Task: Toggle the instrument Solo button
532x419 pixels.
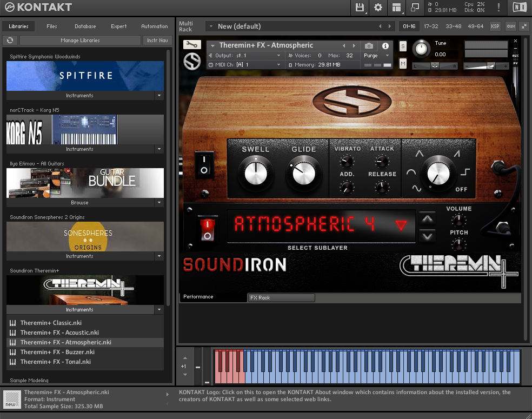Action: click(x=403, y=46)
